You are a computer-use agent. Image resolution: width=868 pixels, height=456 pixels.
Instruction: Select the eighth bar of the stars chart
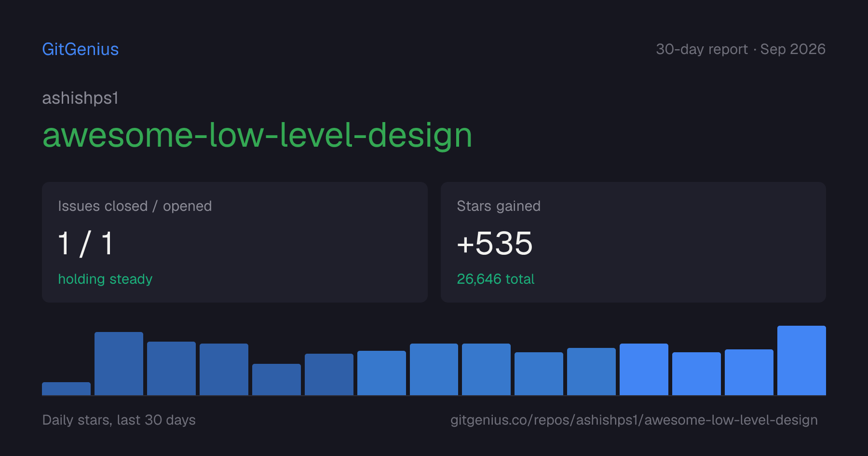[434, 370]
